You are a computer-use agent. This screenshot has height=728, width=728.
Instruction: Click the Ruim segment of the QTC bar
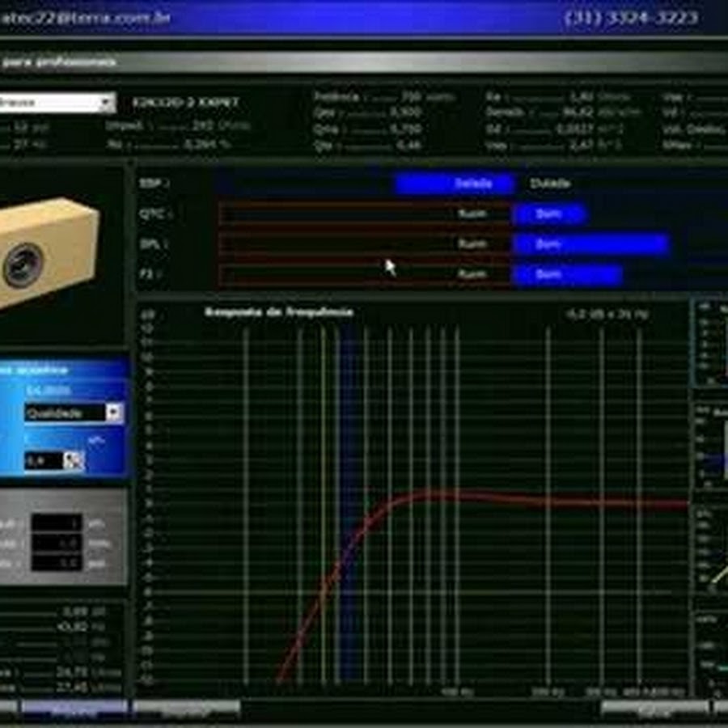click(364, 214)
